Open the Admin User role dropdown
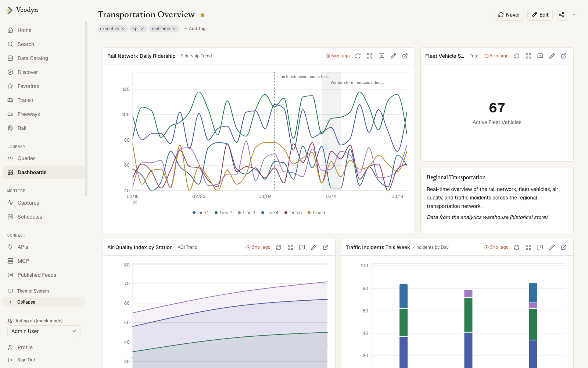The width and height of the screenshot is (588, 368). pyautogui.click(x=44, y=331)
